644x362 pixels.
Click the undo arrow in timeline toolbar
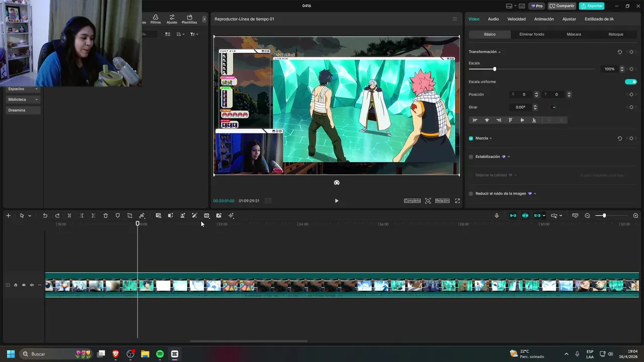click(x=45, y=216)
